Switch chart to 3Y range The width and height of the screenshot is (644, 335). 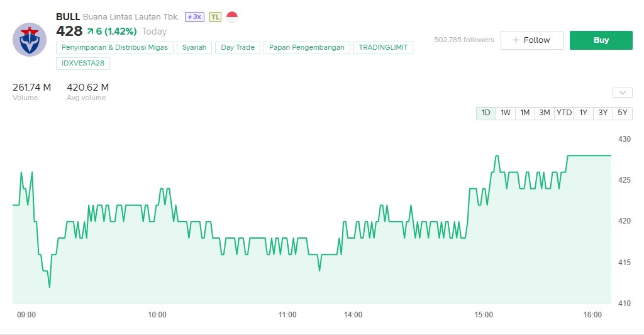tap(603, 113)
